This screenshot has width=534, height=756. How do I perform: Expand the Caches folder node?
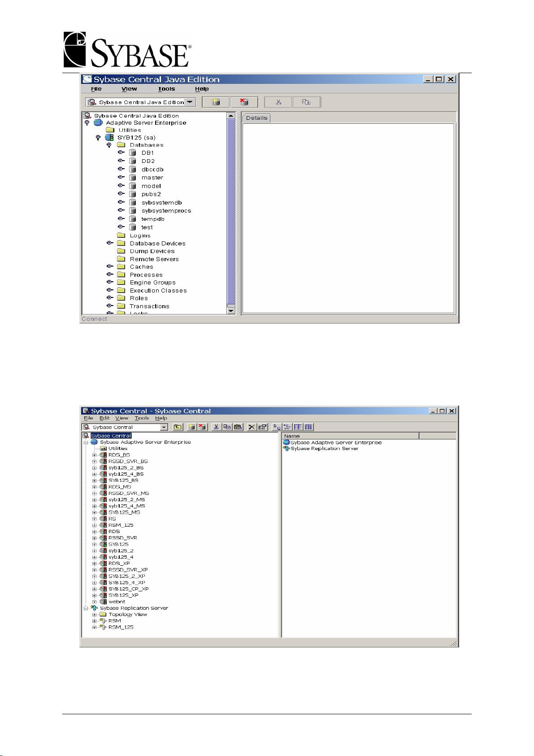pos(109,267)
